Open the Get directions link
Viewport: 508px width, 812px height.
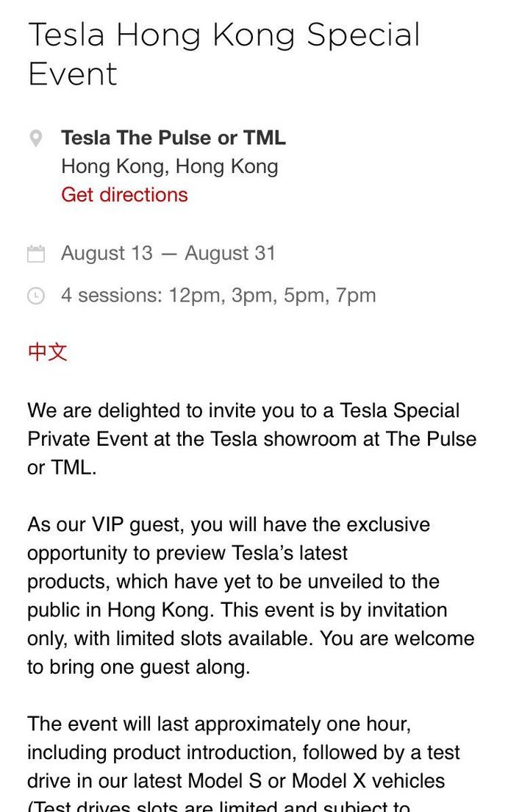pyautogui.click(x=124, y=195)
